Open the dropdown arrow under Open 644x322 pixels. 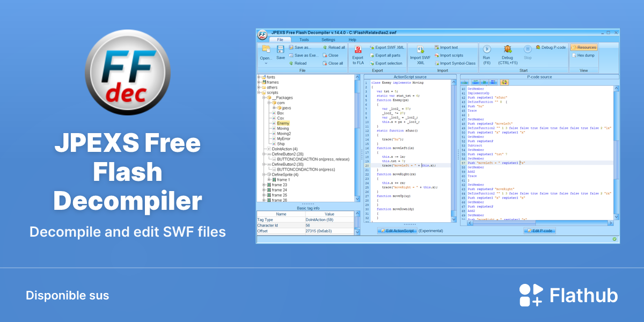(266, 63)
